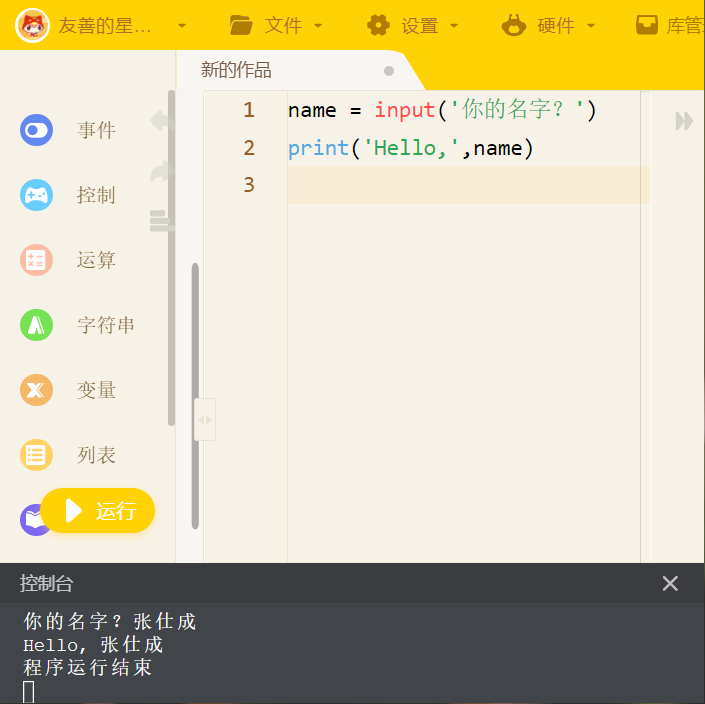The image size is (705, 704).
Task: Open the 运算 block category
Action: [96, 260]
